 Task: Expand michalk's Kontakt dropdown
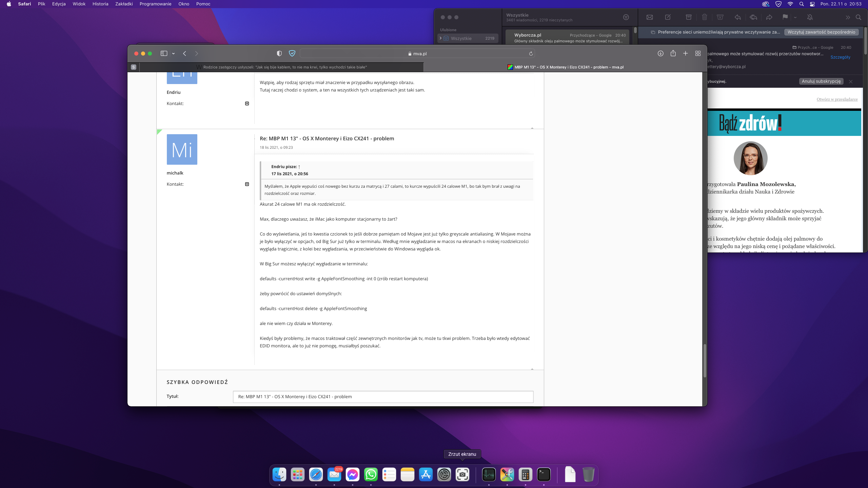point(247,184)
